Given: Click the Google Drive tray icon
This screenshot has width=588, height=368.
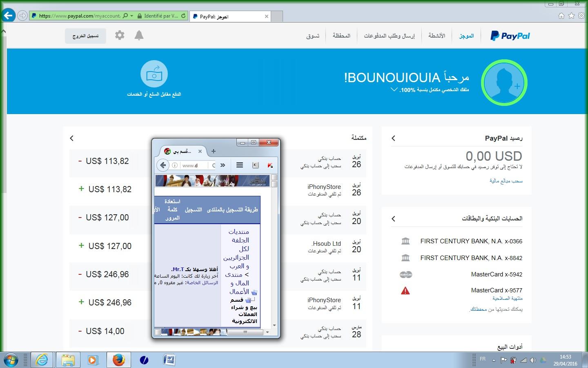Looking at the screenshot, I should [543, 360].
